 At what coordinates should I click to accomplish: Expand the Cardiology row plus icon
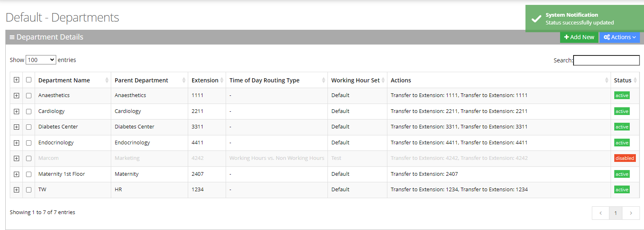(x=16, y=111)
